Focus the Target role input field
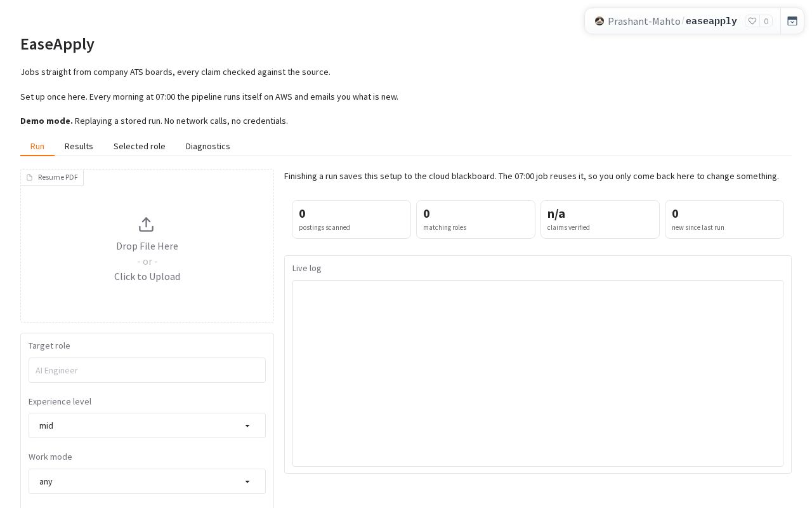 tap(147, 370)
